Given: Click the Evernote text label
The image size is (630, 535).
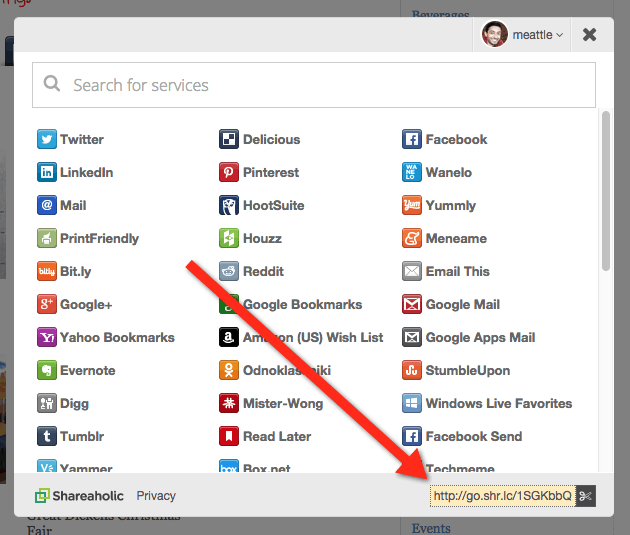Looking at the screenshot, I should pyautogui.click(x=88, y=370).
